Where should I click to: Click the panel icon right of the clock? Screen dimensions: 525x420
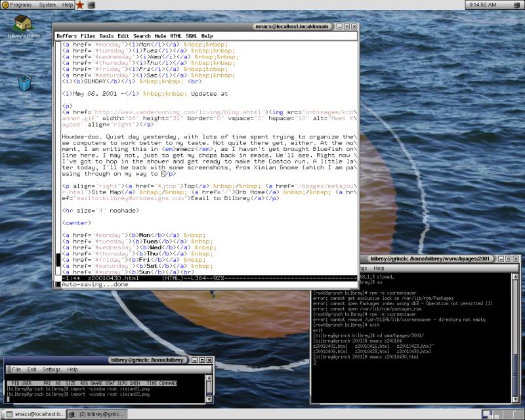coord(517,5)
